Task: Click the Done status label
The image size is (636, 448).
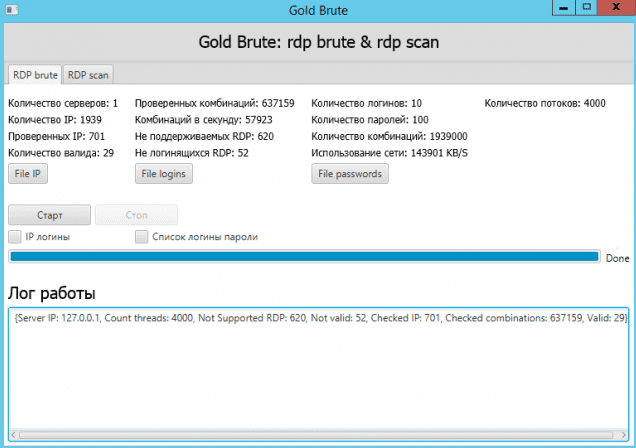Action: [617, 258]
